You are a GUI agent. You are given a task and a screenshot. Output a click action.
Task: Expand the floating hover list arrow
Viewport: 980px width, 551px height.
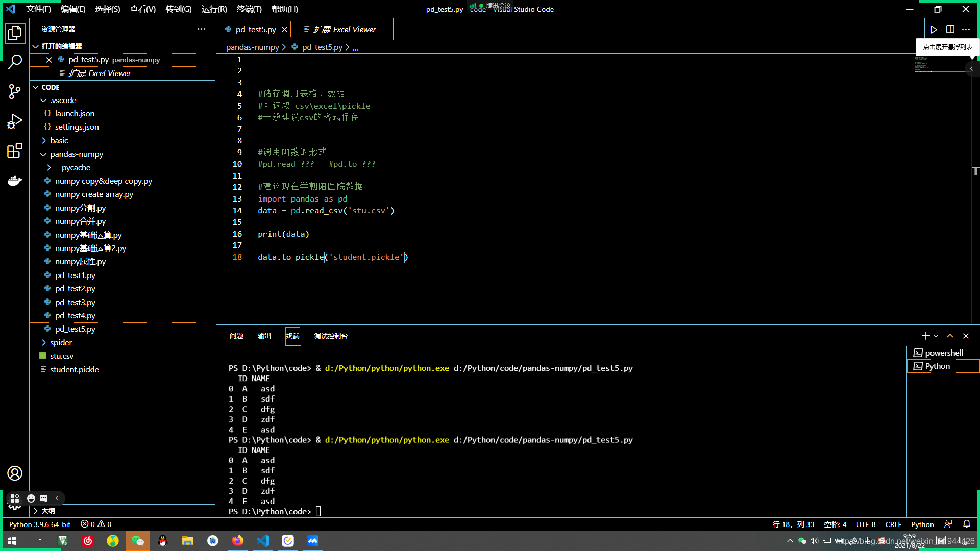[x=971, y=69]
